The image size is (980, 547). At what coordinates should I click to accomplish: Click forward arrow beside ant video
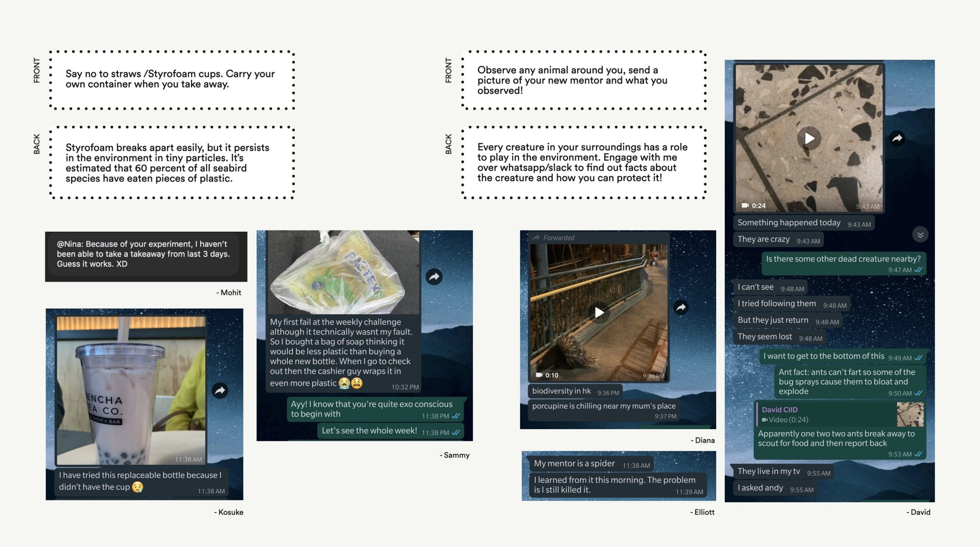[897, 138]
